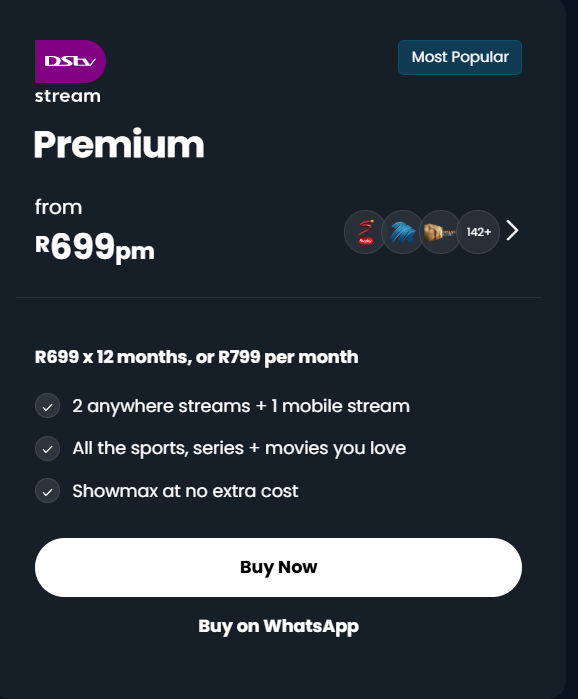Click the R699 x 12 months pricing line

[197, 358]
